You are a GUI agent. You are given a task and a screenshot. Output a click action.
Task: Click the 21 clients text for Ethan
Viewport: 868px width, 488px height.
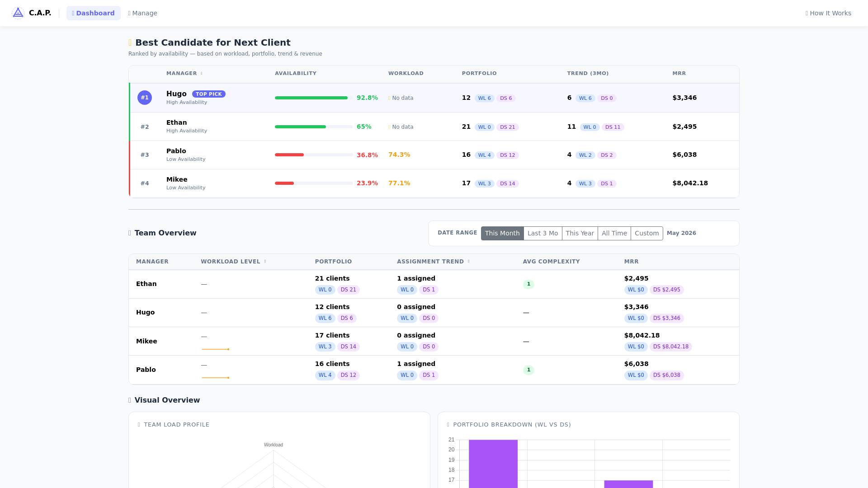pyautogui.click(x=332, y=278)
